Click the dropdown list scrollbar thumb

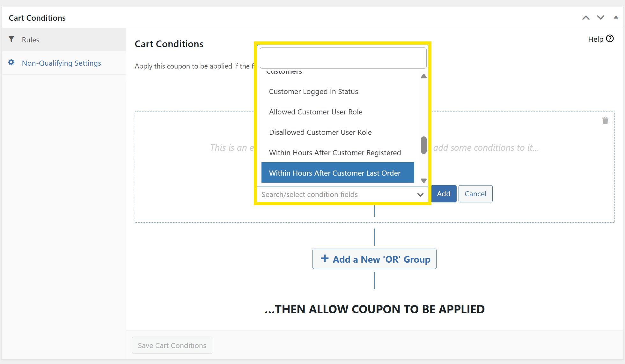(423, 145)
